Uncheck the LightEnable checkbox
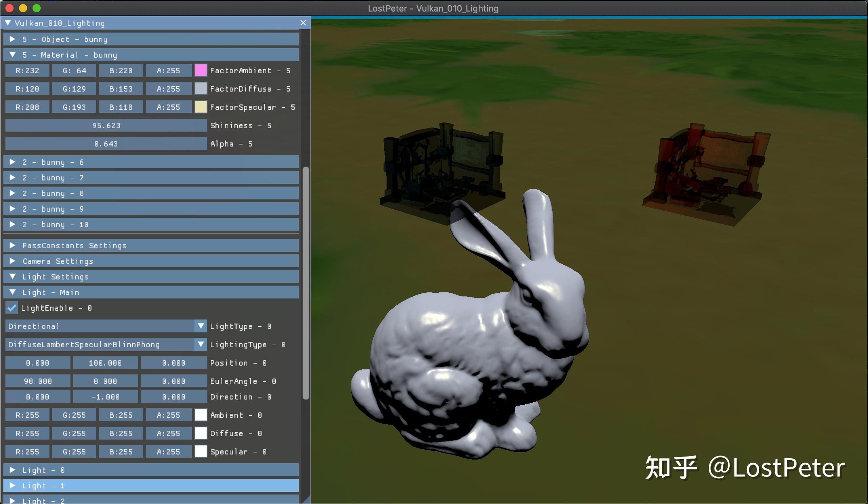The width and height of the screenshot is (868, 504). tap(12, 308)
